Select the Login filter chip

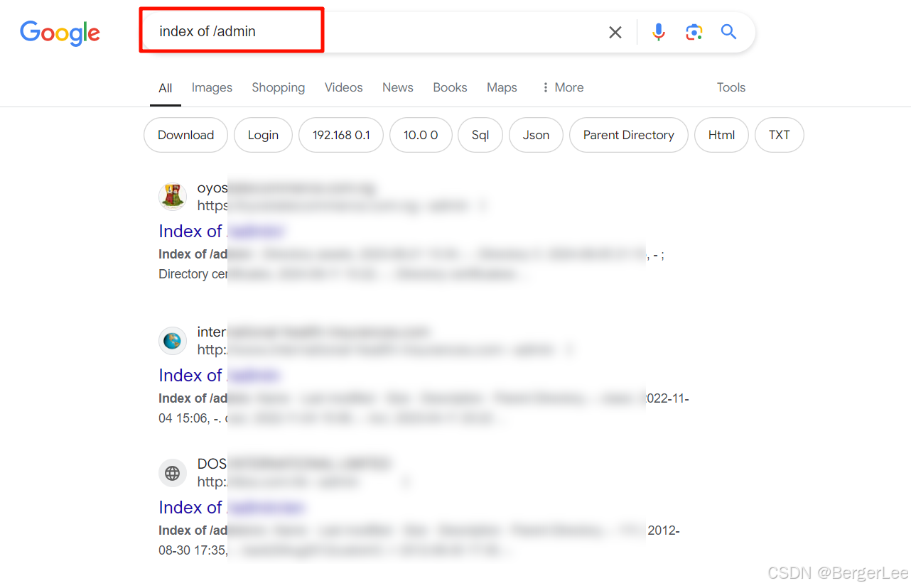point(263,135)
